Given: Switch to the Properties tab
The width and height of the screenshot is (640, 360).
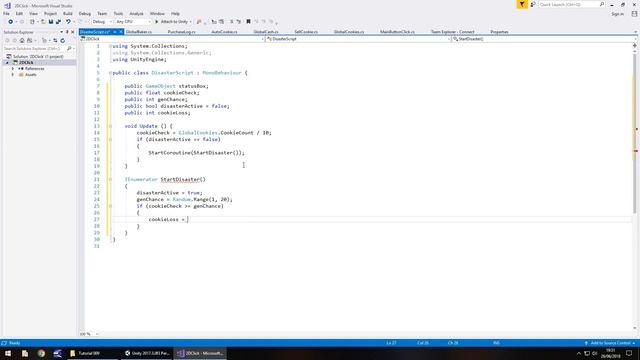Looking at the screenshot, I should click(x=499, y=32).
